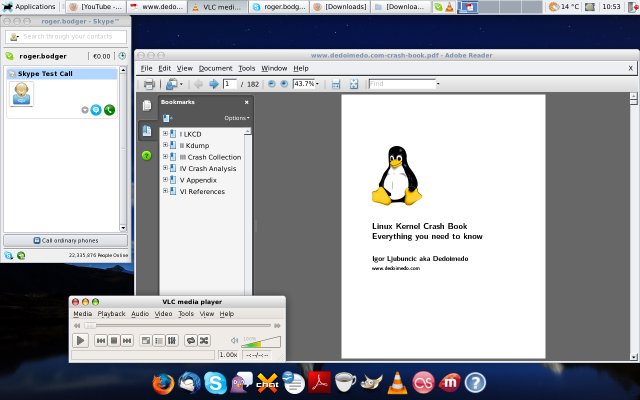Show the VLC playlist
This screenshot has width=640, height=400.
(x=159, y=341)
